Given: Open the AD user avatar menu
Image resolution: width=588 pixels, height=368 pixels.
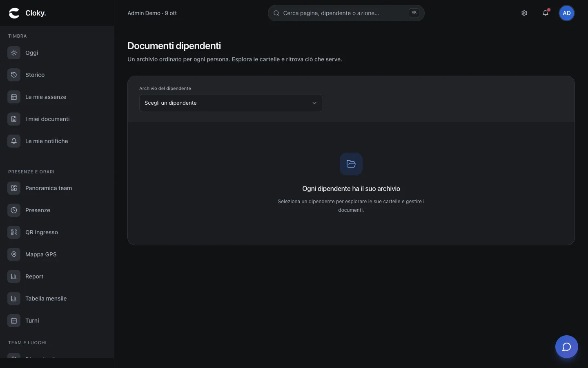Looking at the screenshot, I should click(567, 13).
